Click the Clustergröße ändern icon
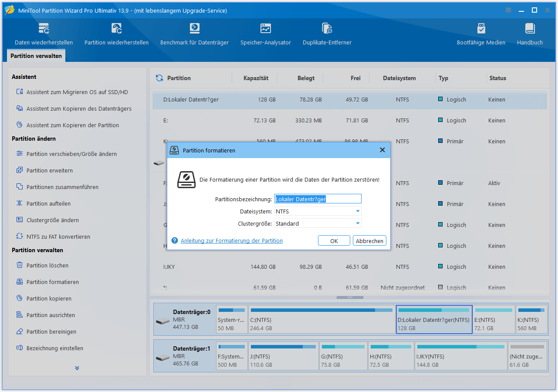Viewport: 558px width, 392px height. click(x=19, y=220)
